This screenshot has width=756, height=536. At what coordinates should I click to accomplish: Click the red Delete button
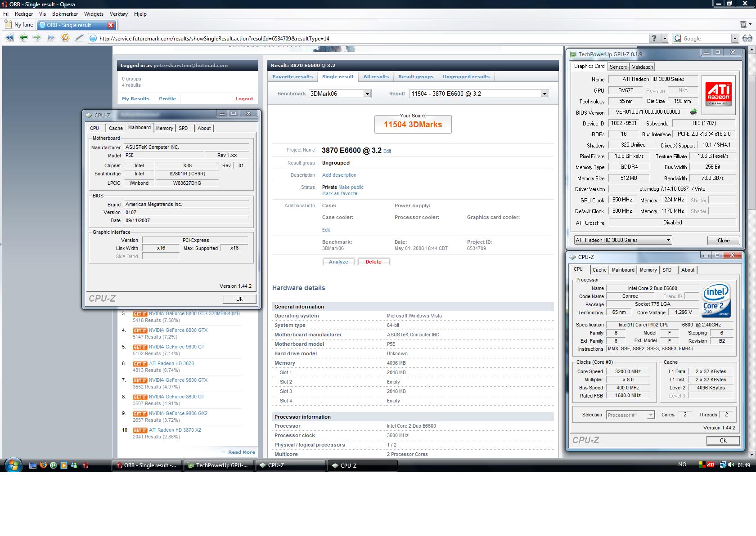click(373, 262)
